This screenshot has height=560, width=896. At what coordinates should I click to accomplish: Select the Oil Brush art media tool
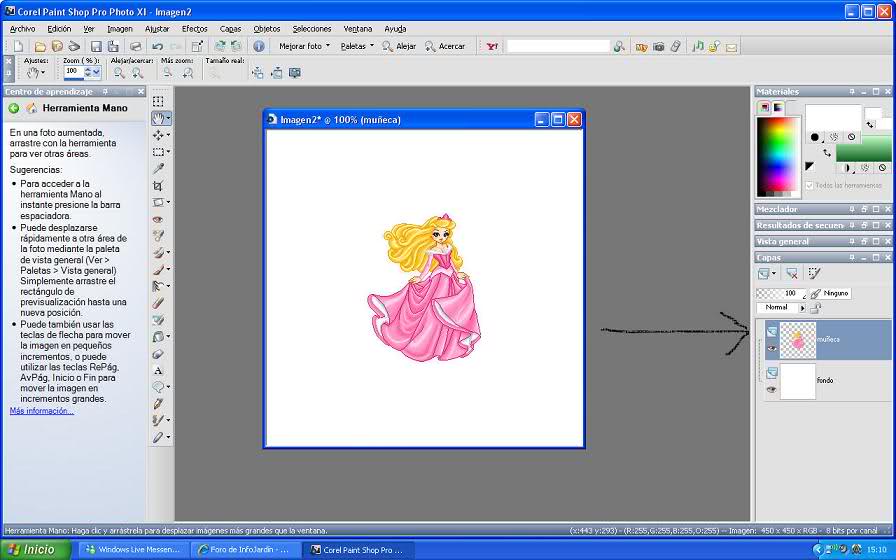click(158, 437)
